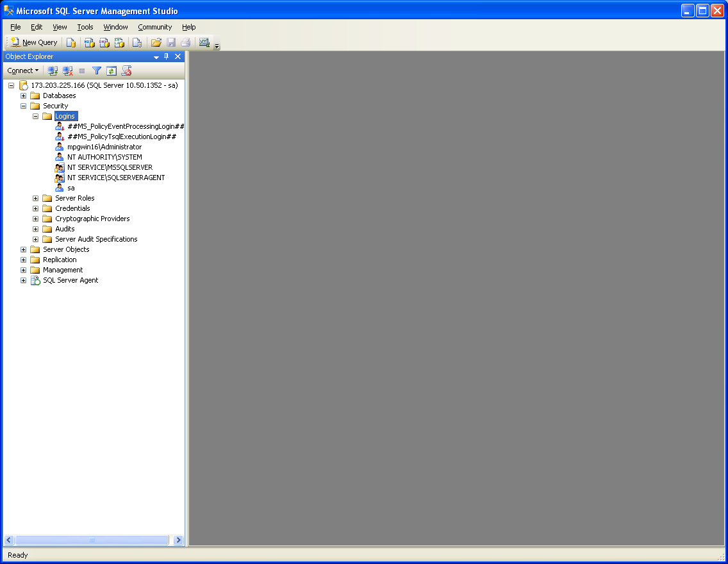Screen dimensions: 728x564
Task: Click Analysis Services DMX Query icon
Action: [x=104, y=43]
